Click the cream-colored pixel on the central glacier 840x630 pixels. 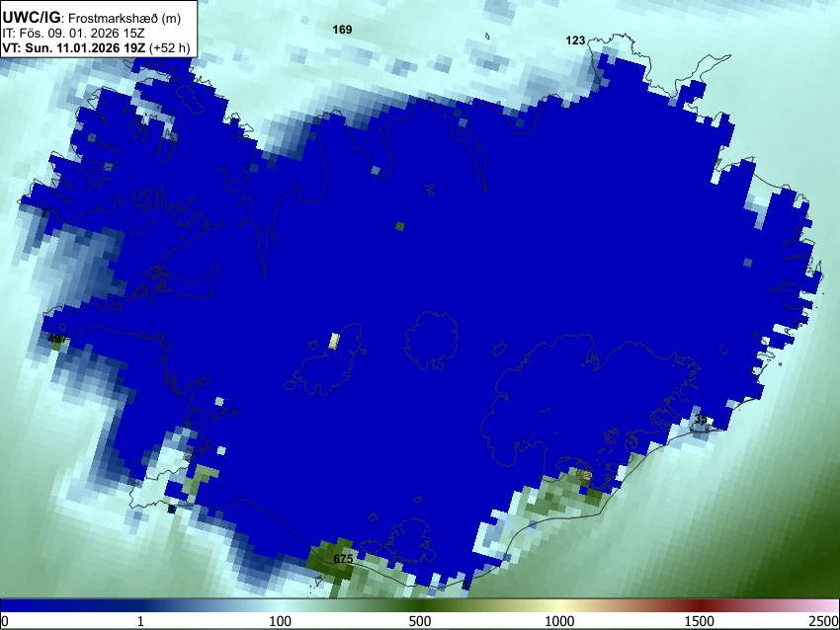tap(334, 341)
